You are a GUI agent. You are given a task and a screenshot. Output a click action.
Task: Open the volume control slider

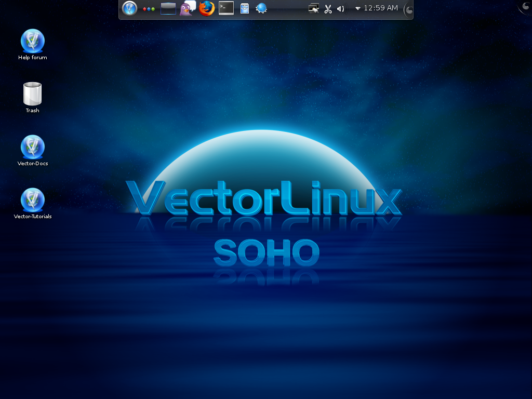[x=342, y=8]
